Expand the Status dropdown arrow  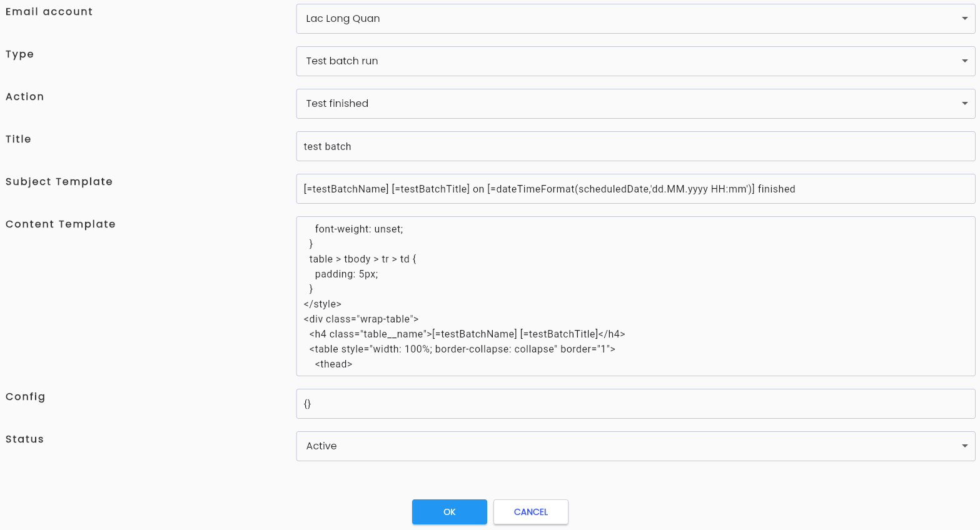[x=964, y=446]
